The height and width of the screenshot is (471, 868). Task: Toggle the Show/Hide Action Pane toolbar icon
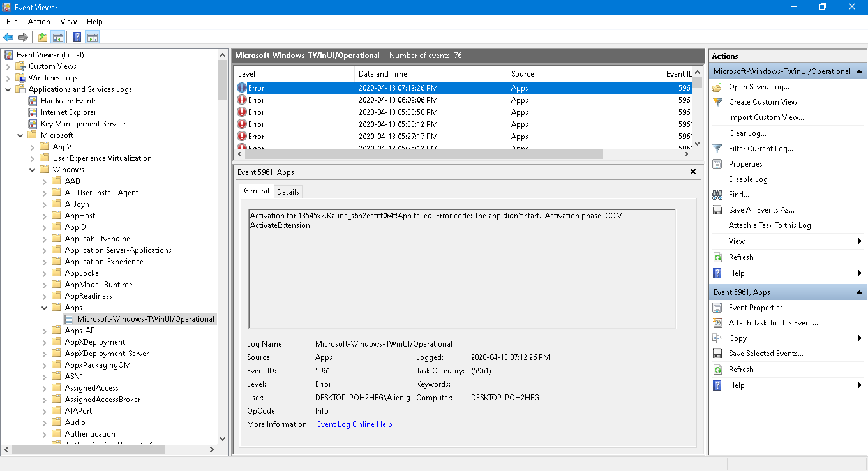[93, 37]
